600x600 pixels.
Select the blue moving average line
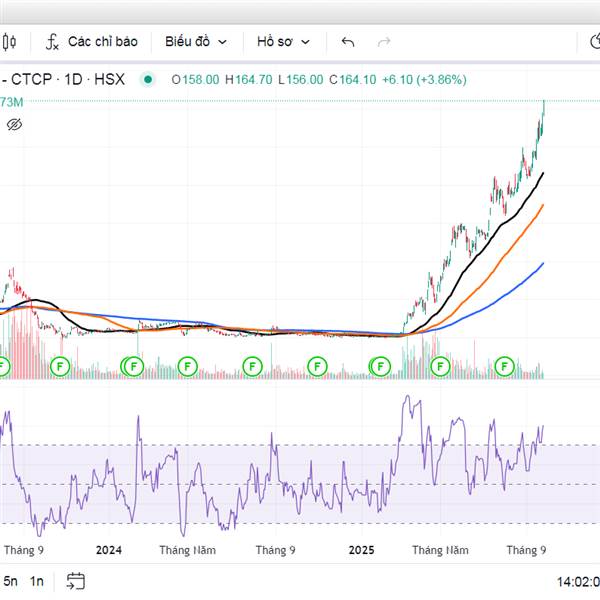(520, 278)
